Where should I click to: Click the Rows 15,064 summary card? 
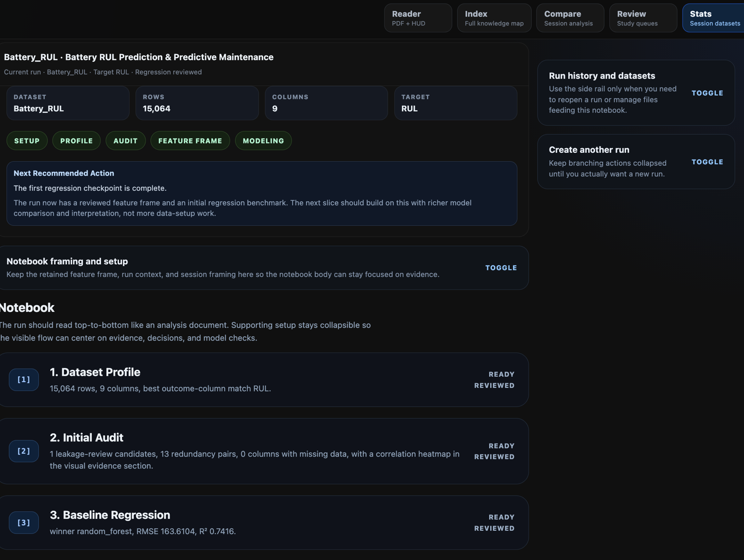[197, 103]
